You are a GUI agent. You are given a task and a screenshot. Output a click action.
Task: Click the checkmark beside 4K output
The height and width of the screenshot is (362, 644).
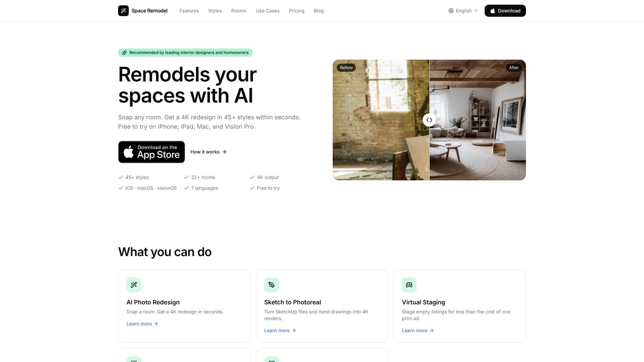point(252,177)
